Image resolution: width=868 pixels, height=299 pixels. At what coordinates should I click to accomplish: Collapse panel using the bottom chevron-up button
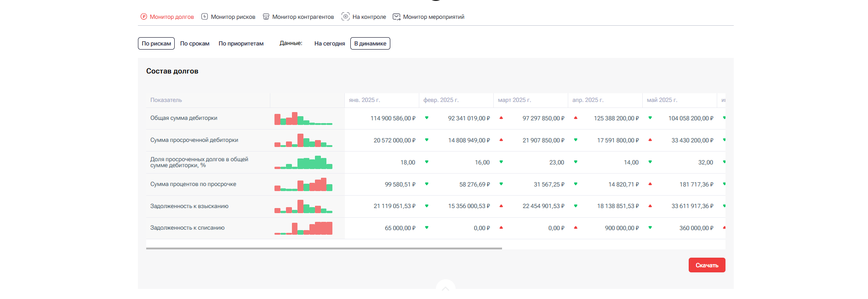click(445, 288)
